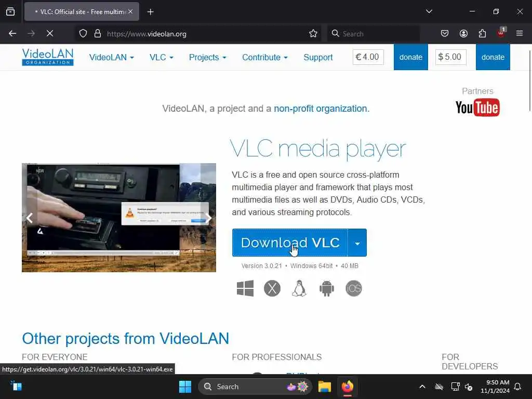The height and width of the screenshot is (399, 532).
Task: Click the Windows taskbar search box
Action: [255, 387]
